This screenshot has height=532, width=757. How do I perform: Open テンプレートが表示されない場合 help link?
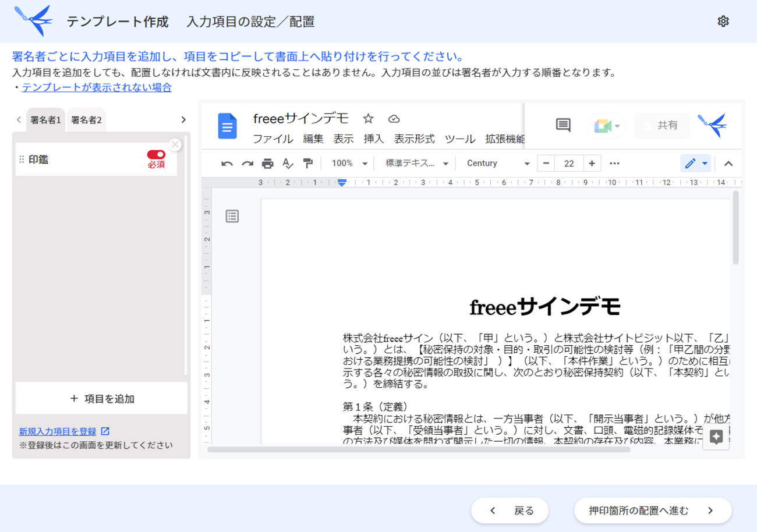(x=97, y=87)
